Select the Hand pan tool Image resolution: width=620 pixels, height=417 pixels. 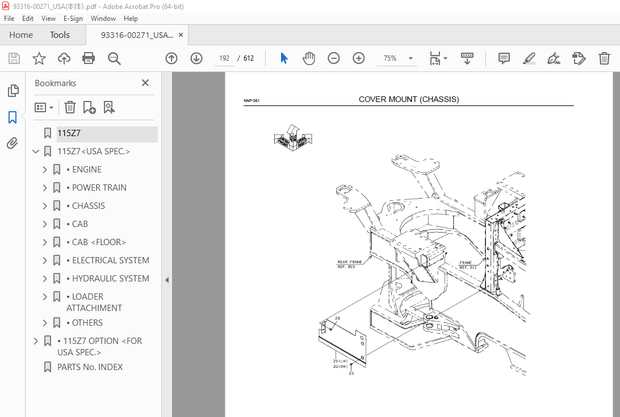309,59
